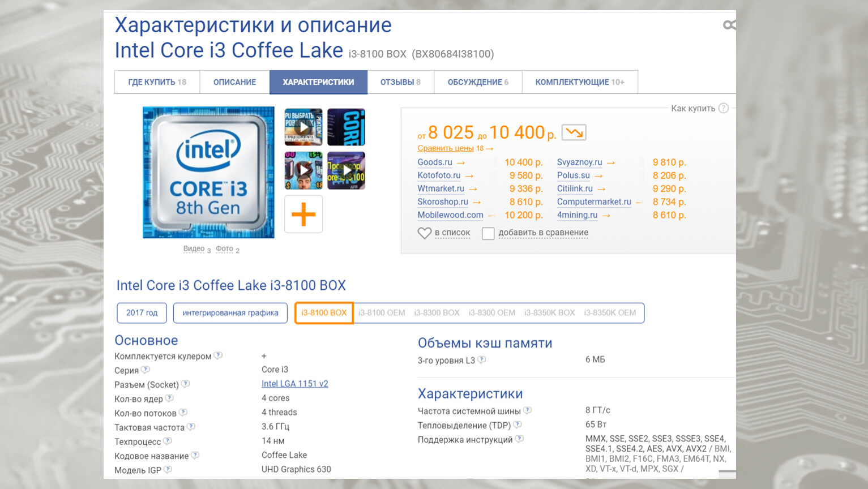Switch to the ГДЕ КУПИТЬ tab
The width and height of the screenshot is (868, 489).
pyautogui.click(x=157, y=82)
